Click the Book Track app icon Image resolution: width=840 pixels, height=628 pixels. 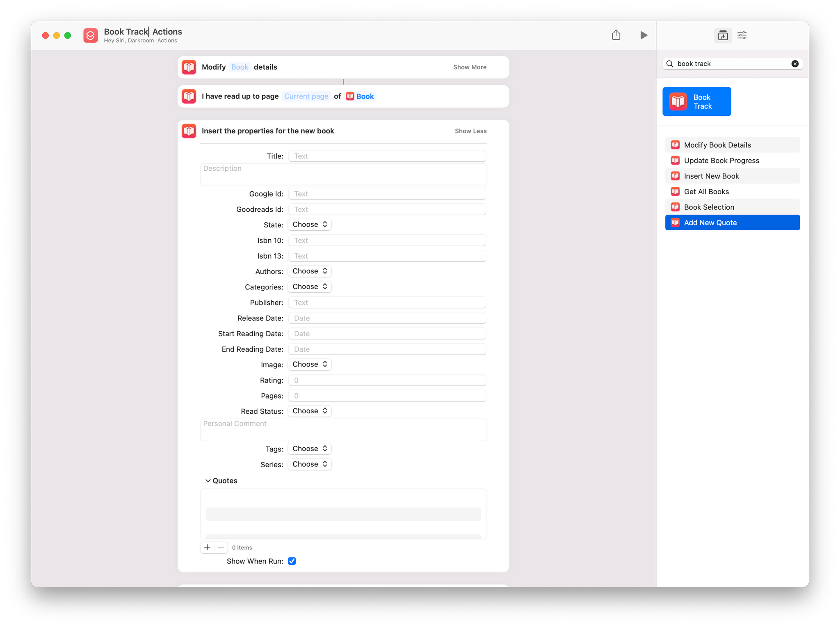(678, 101)
